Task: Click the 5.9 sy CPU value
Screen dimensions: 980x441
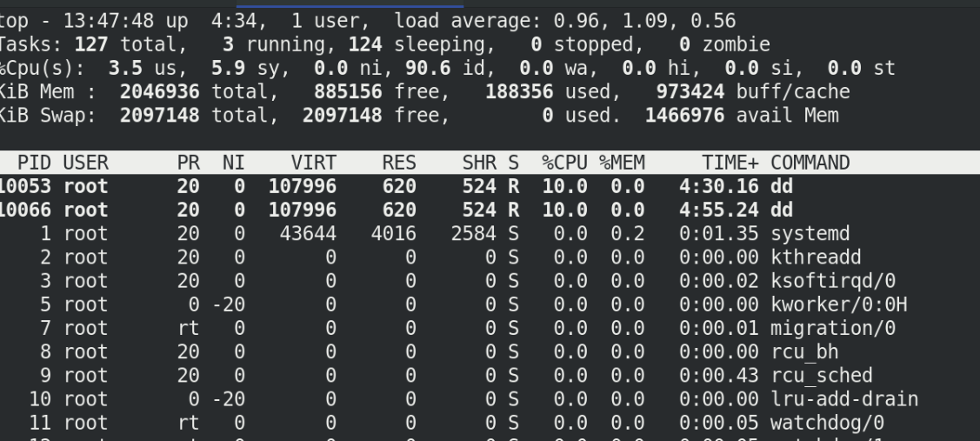Action: click(x=228, y=68)
